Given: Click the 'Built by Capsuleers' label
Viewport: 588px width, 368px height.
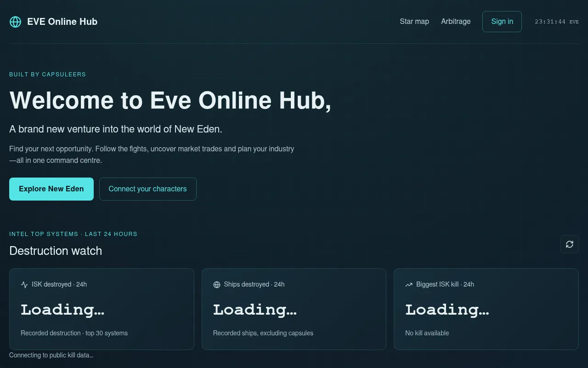Looking at the screenshot, I should tap(48, 75).
